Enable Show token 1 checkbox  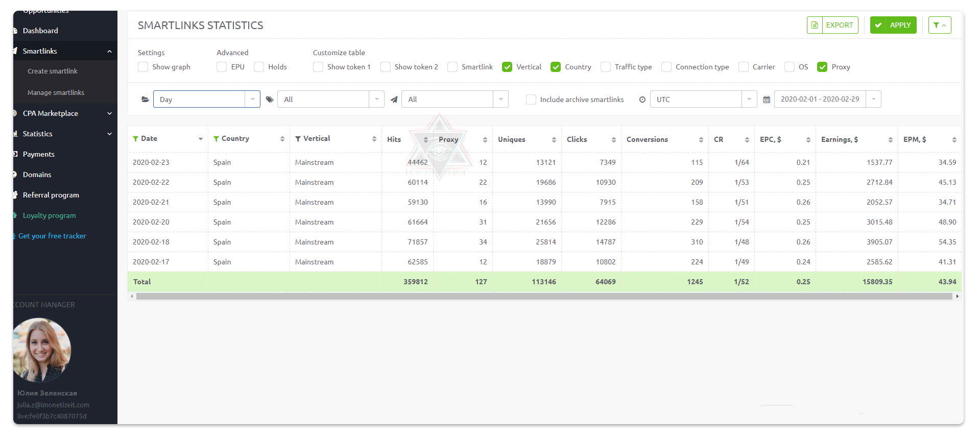point(318,67)
